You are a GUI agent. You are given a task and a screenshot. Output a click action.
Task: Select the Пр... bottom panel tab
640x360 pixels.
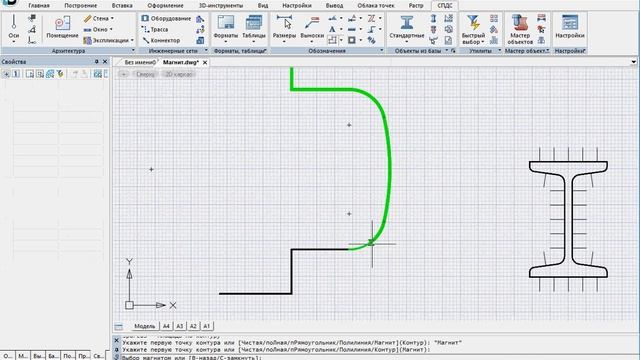point(83,356)
